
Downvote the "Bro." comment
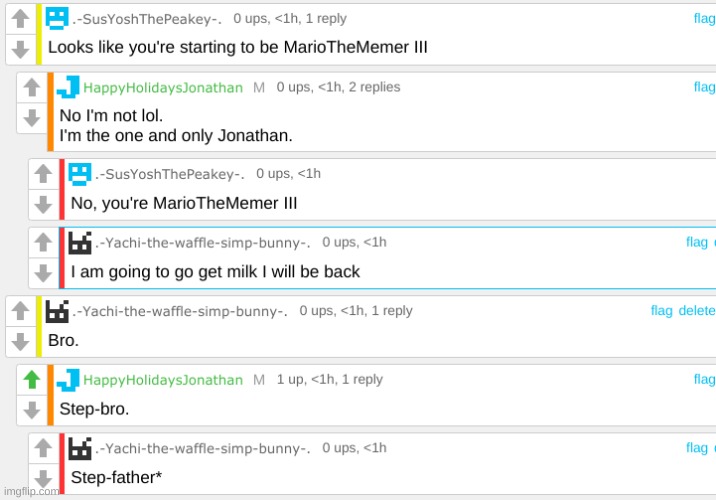pos(21,342)
